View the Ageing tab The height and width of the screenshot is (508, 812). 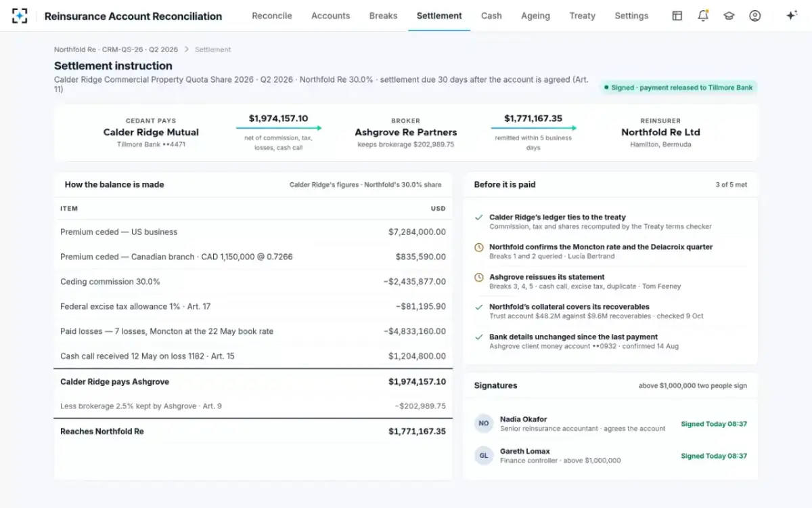click(535, 16)
